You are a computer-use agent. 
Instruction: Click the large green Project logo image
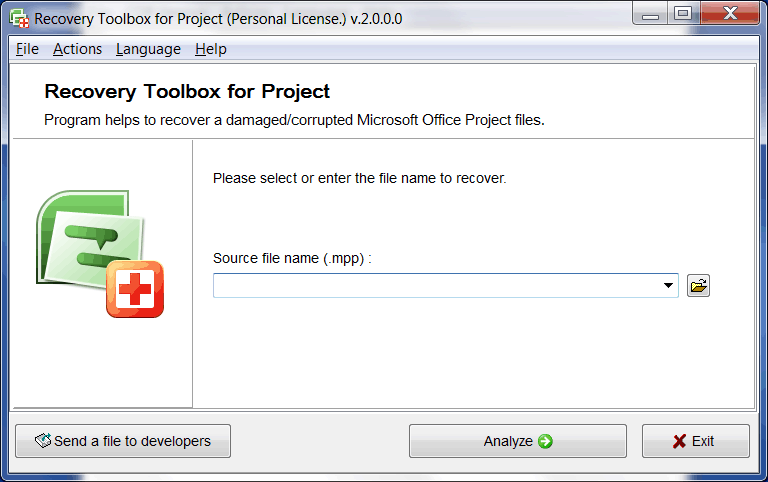point(99,254)
